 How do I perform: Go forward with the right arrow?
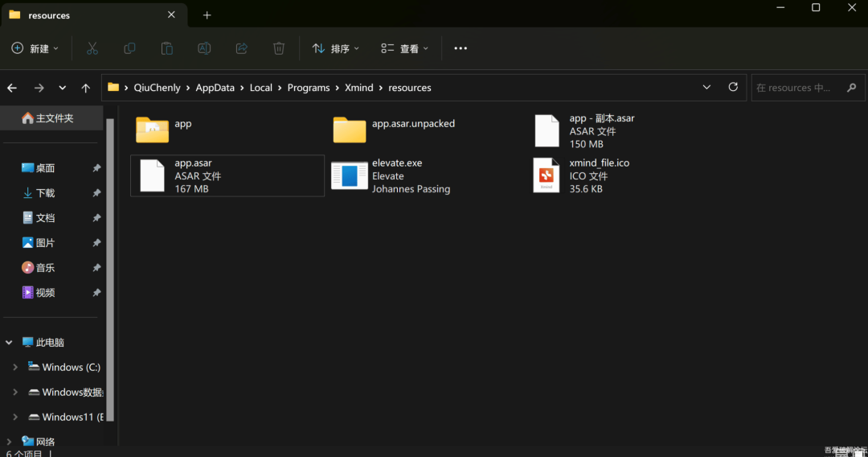pyautogui.click(x=39, y=88)
